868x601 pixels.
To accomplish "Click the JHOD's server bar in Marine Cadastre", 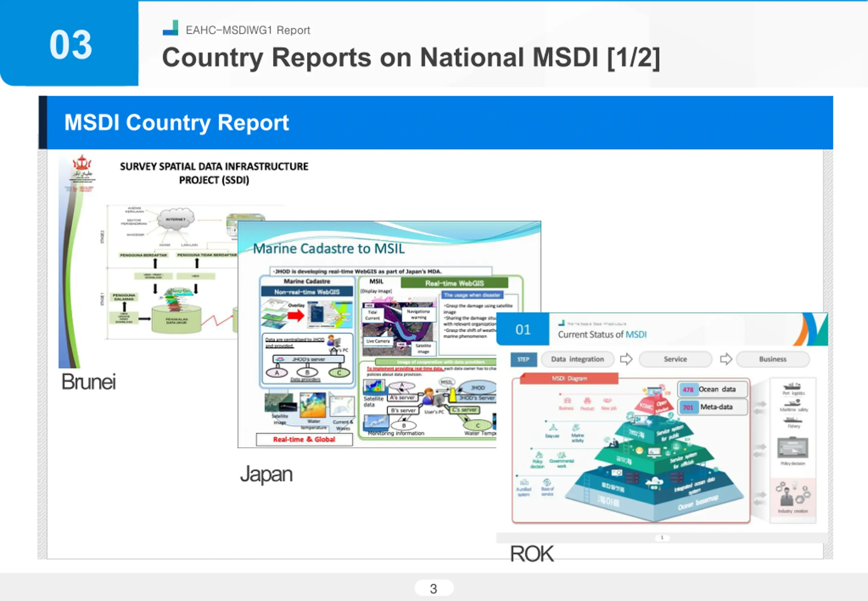I will click(x=308, y=359).
